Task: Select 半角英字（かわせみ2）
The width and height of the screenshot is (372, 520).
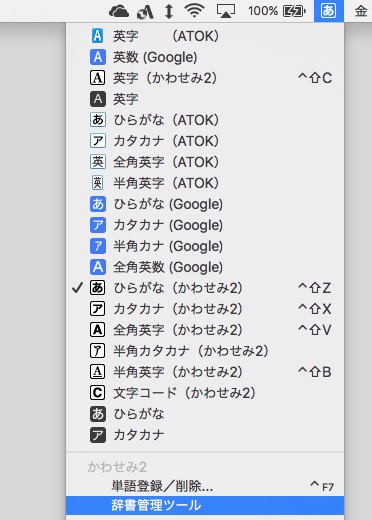Action: 205,372
